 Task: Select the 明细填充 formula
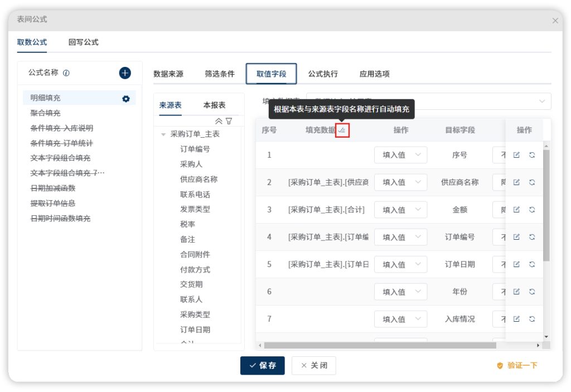coord(79,98)
